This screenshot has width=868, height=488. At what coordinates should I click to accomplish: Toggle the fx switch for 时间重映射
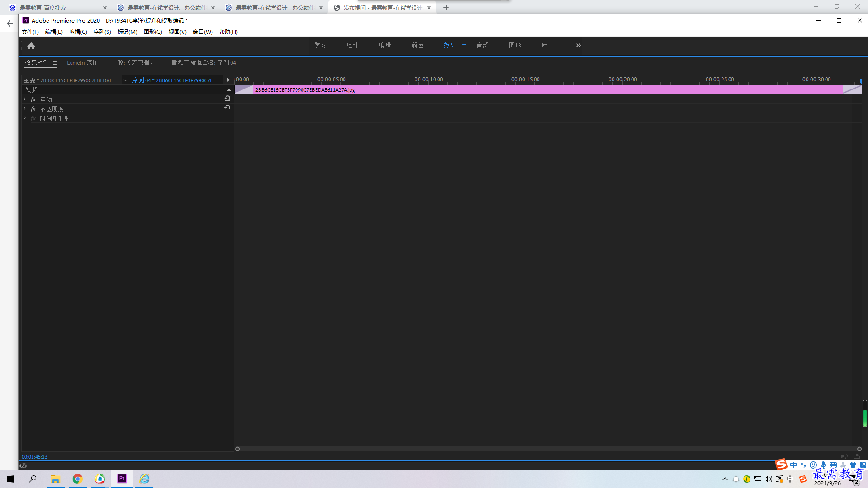(x=33, y=118)
